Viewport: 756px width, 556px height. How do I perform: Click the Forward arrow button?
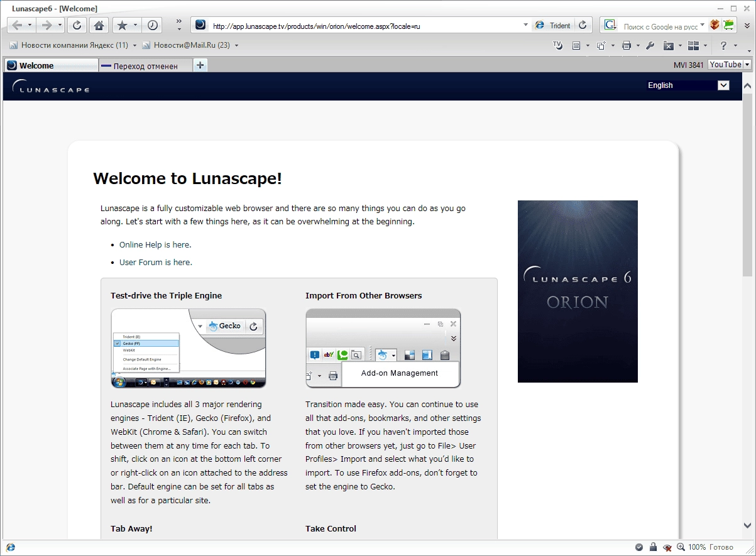(x=47, y=25)
